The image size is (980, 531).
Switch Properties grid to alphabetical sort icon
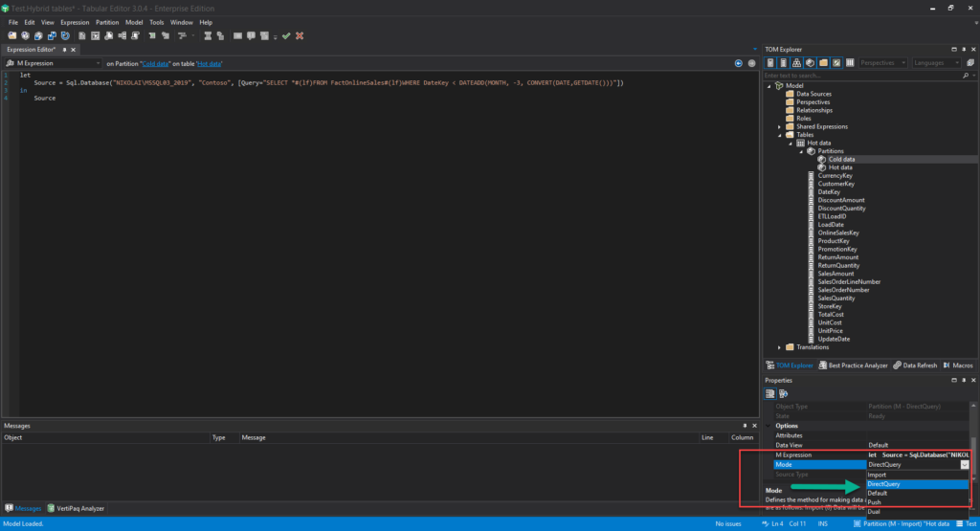tap(784, 393)
